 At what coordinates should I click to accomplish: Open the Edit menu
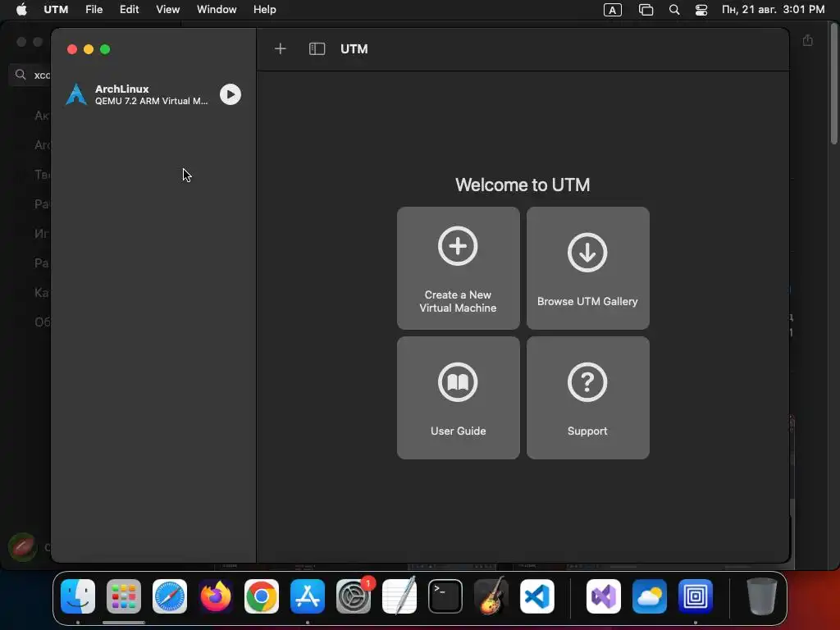coord(129,10)
